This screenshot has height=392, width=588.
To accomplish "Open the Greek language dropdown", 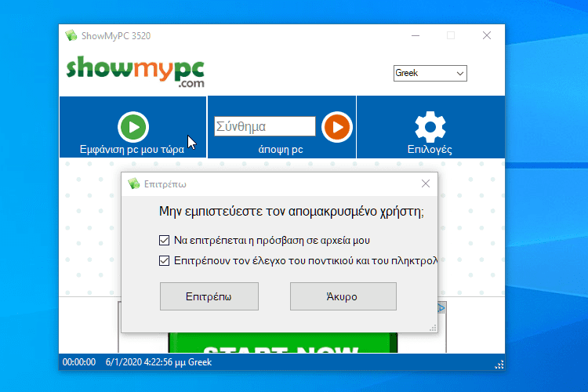I will click(430, 73).
